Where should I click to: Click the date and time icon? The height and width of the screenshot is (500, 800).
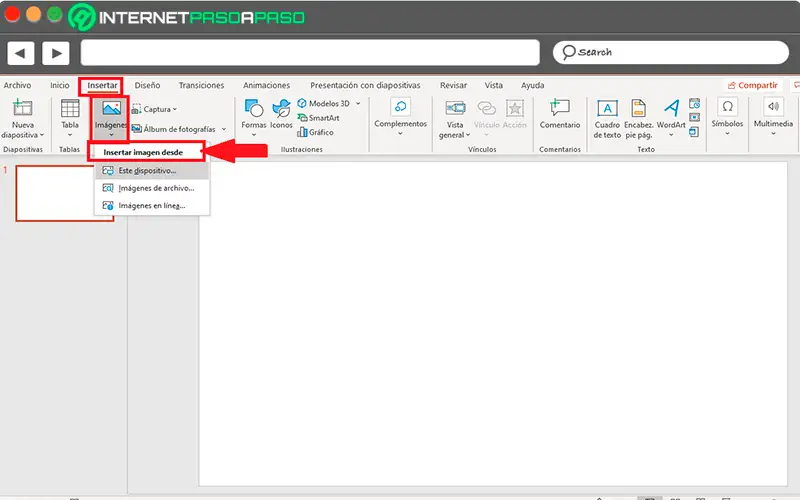[694, 104]
